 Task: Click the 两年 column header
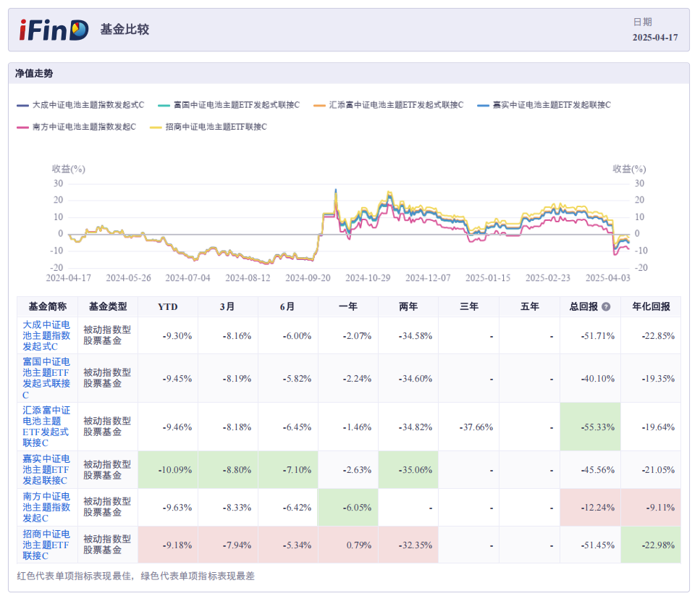click(x=408, y=307)
